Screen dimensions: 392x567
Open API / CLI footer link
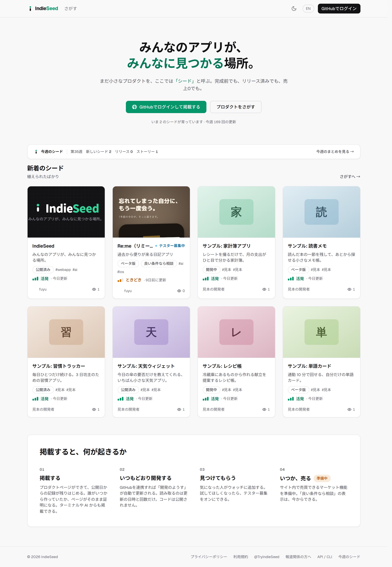pyautogui.click(x=324, y=557)
